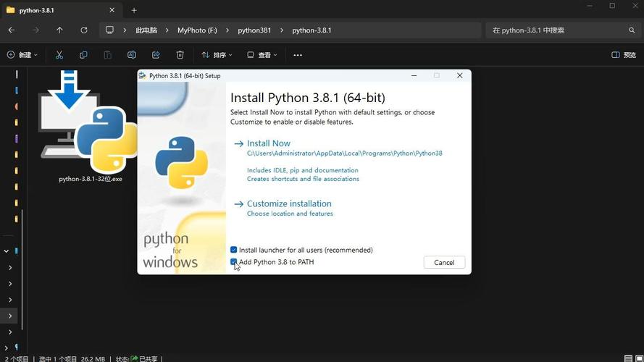Switch to details view in status bar
Image resolution: width=644 pixels, height=362 pixels.
click(628, 358)
